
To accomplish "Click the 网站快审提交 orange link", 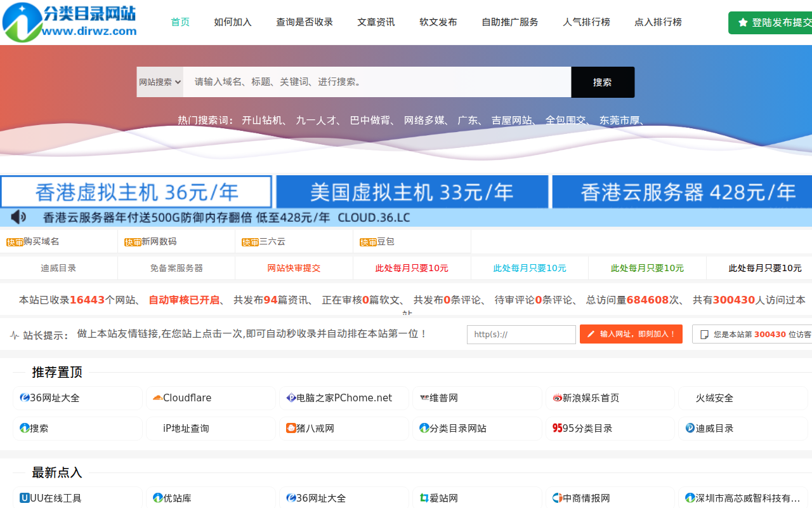I will click(294, 268).
